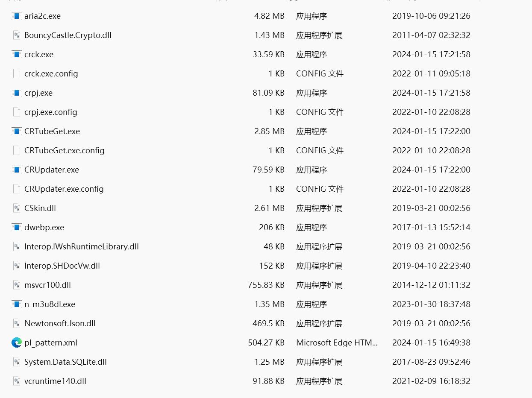Select the file name Interop.IWshRuntimeLibrary.dll
532x398 pixels.
(x=82, y=247)
